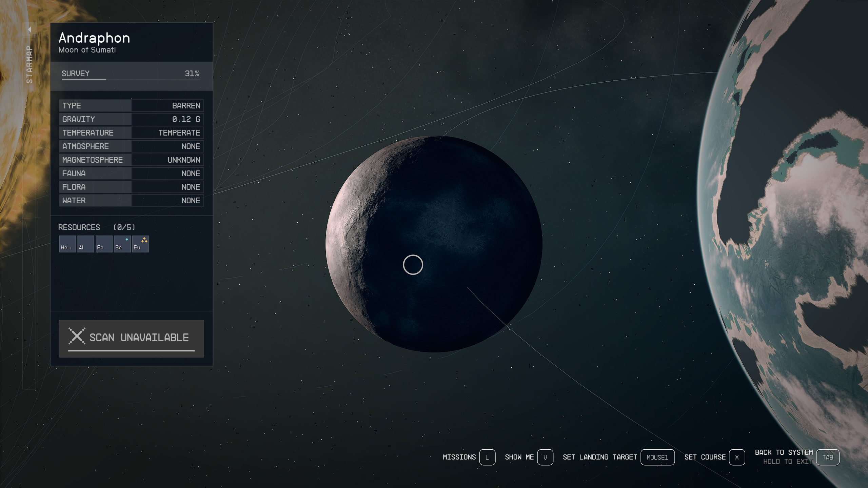Click the landing target circle on Andraphon
868x488 pixels.
(x=413, y=265)
